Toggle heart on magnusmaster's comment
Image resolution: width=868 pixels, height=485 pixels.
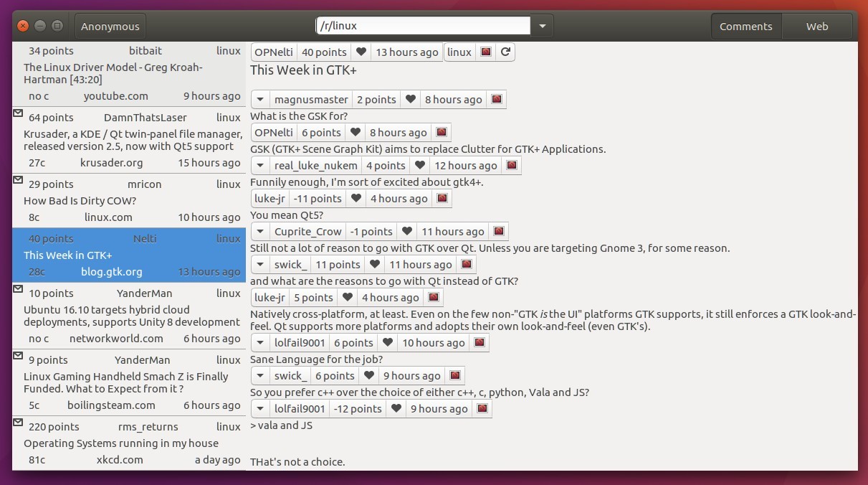pyautogui.click(x=411, y=100)
